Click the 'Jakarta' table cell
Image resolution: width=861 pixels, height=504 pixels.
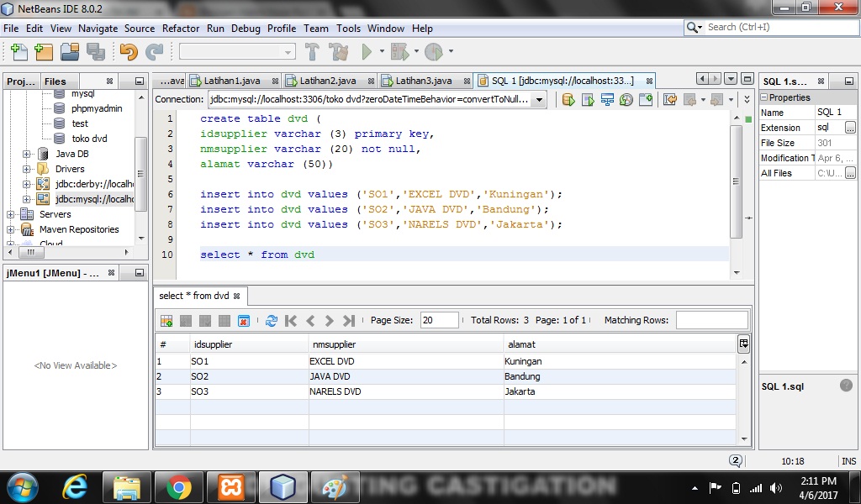[x=620, y=391]
